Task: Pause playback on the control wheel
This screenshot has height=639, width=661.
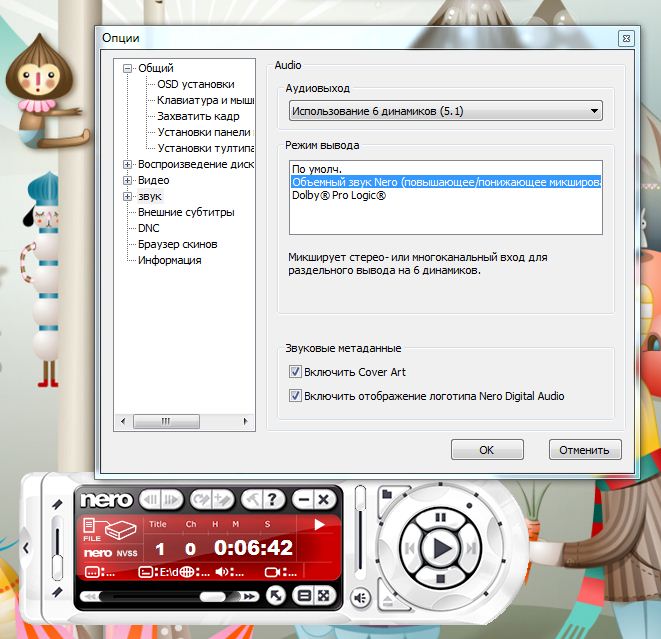Action: [x=441, y=517]
